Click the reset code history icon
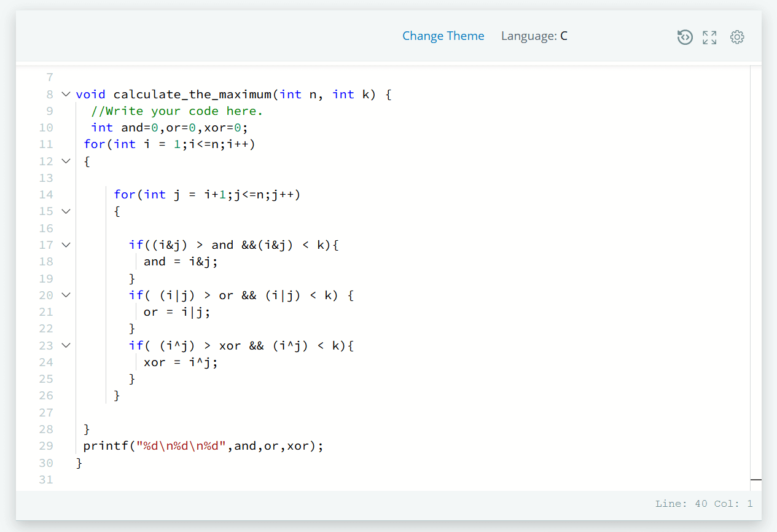The image size is (777, 532). tap(685, 37)
